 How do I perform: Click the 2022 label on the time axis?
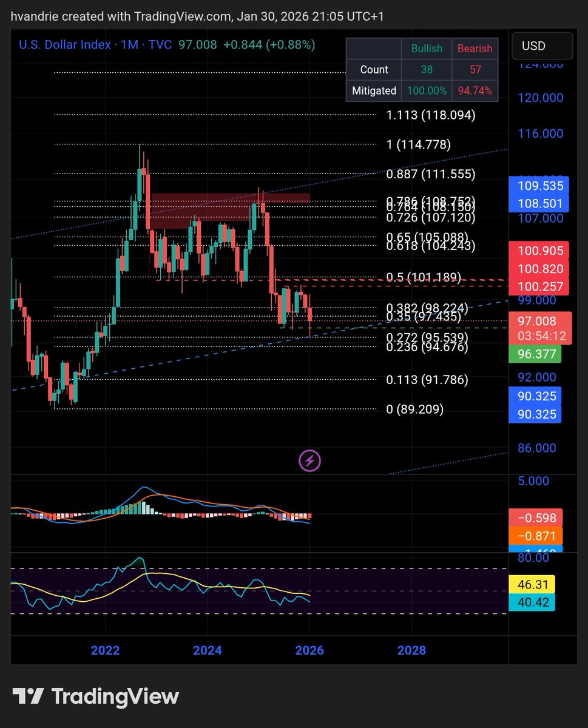(x=105, y=650)
